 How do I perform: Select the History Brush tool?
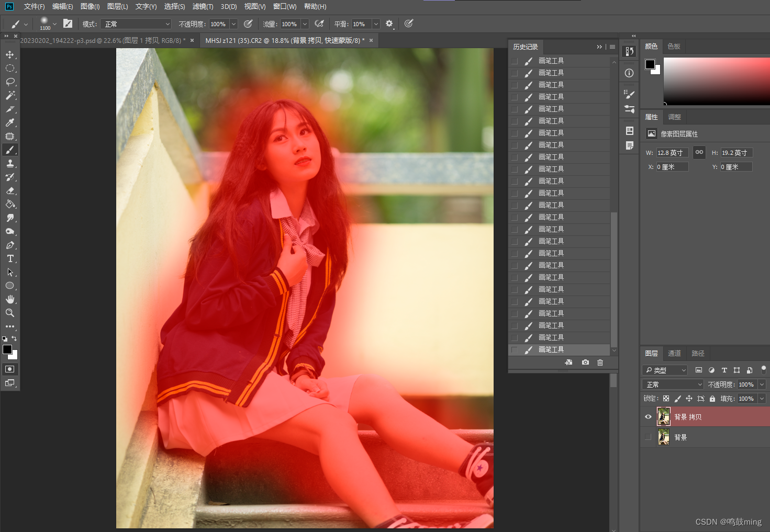(10, 177)
